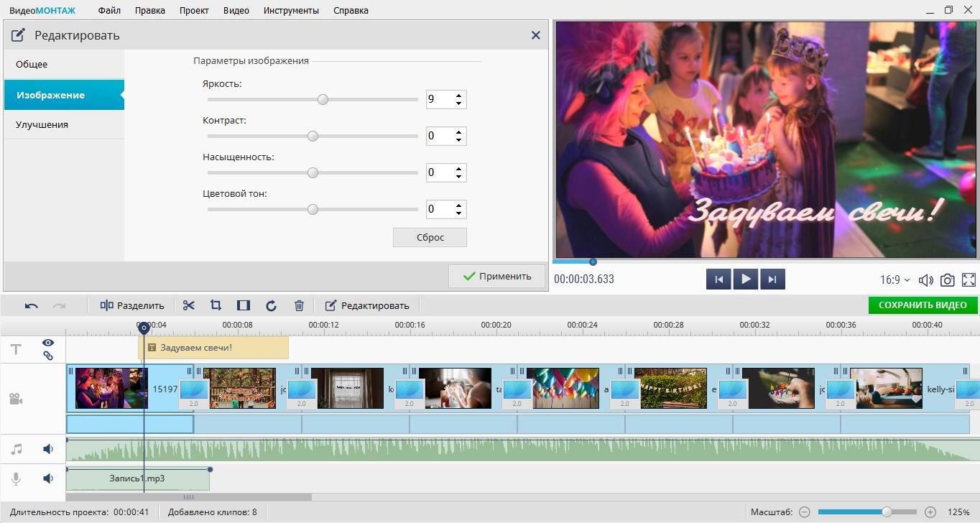Select the Задуваем свечи! text clip
Image resolution: width=980 pixels, height=523 pixels.
(213, 348)
